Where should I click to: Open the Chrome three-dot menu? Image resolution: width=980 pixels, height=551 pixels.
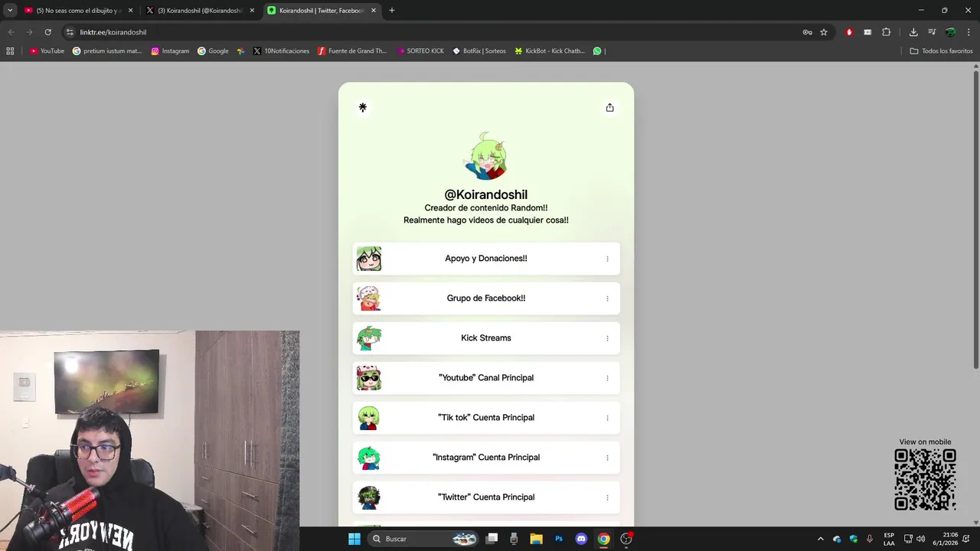pos(969,32)
